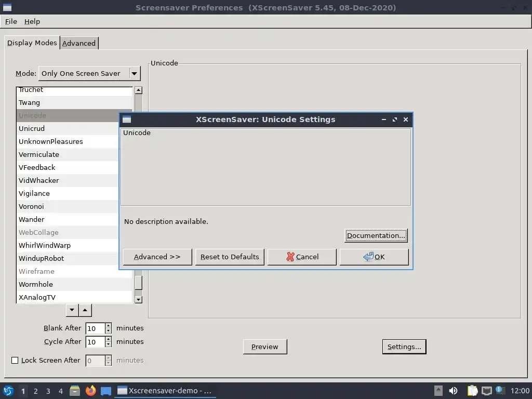Open the Unicode Settings window menu icon
Viewport: 532px width, 399px height.
127,119
